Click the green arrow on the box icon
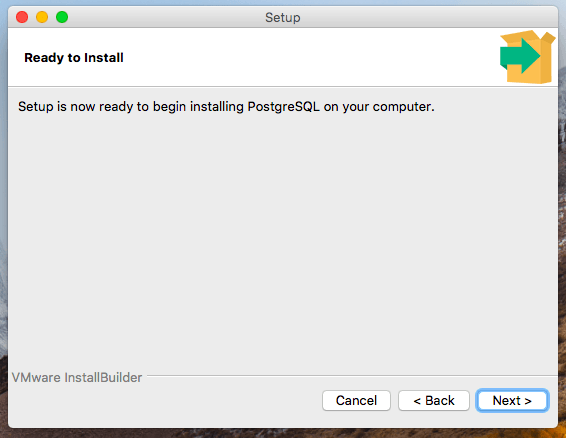Image resolution: width=566 pixels, height=438 pixels. [519, 56]
